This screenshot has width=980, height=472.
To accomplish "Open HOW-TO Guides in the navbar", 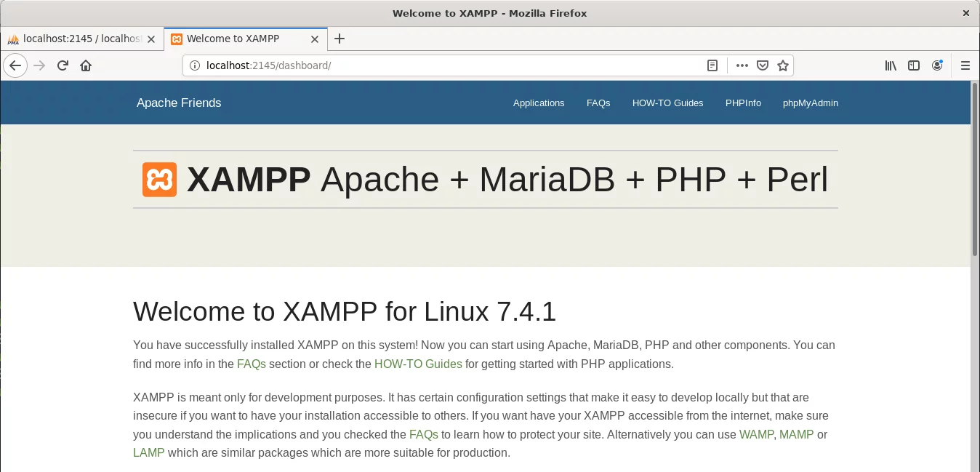I will pos(668,103).
